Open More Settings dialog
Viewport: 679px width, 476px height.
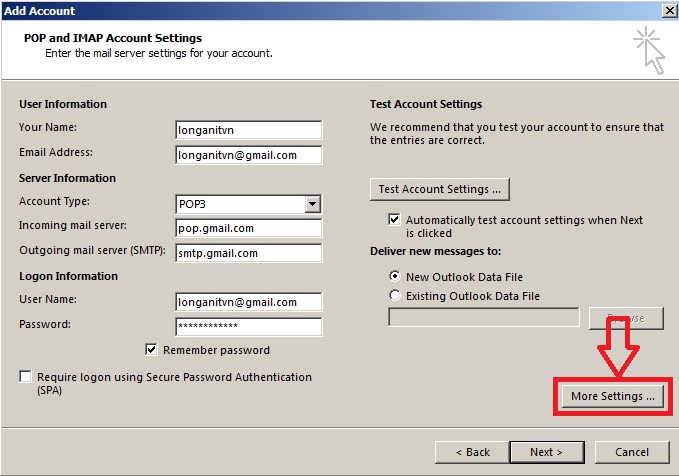613,396
